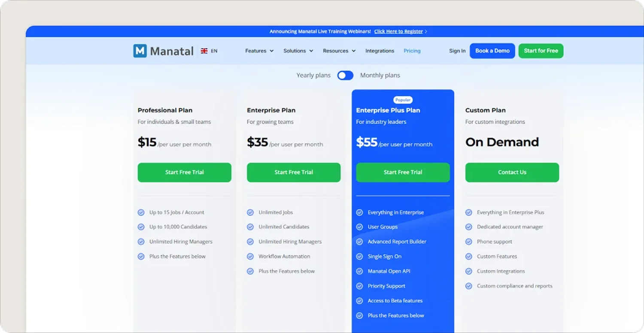The height and width of the screenshot is (333, 644).
Task: Start Free Trial for Professional Plan
Action: point(185,173)
